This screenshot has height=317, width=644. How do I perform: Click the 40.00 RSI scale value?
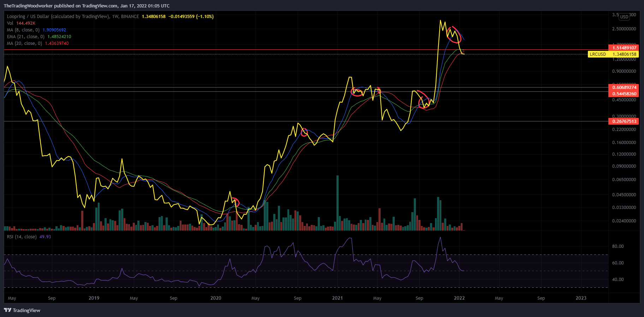click(618, 280)
